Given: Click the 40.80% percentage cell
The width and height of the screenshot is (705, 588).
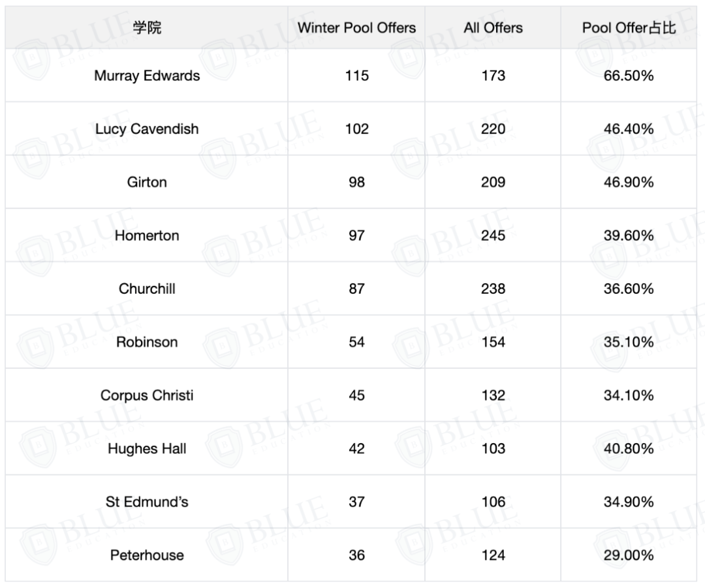Looking at the screenshot, I should tap(629, 448).
